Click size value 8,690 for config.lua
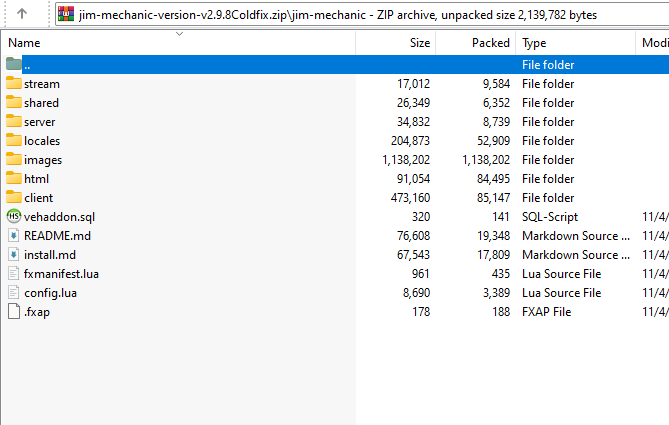 (x=416, y=293)
